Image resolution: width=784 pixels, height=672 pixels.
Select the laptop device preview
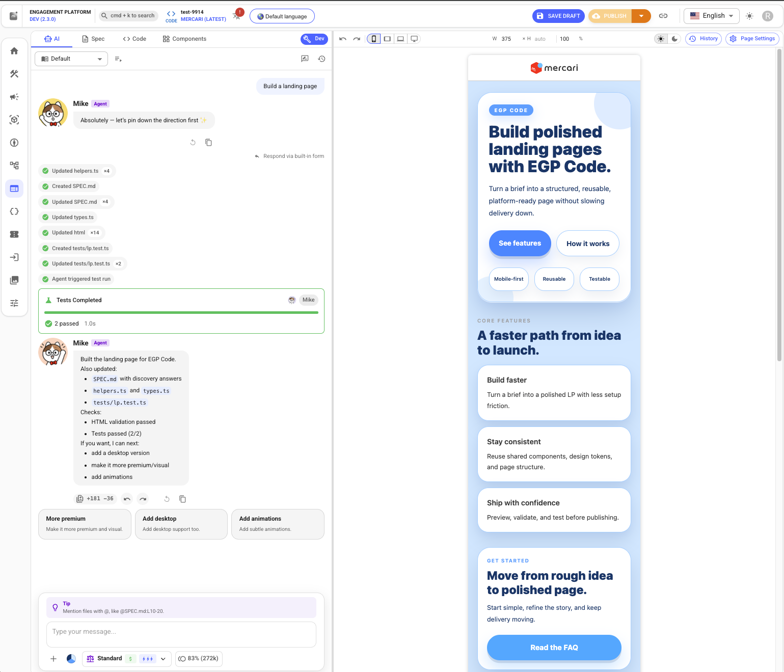click(x=401, y=39)
